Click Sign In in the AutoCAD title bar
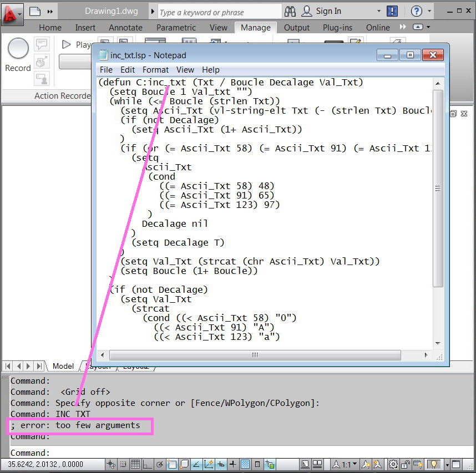The image size is (476, 473). (328, 11)
